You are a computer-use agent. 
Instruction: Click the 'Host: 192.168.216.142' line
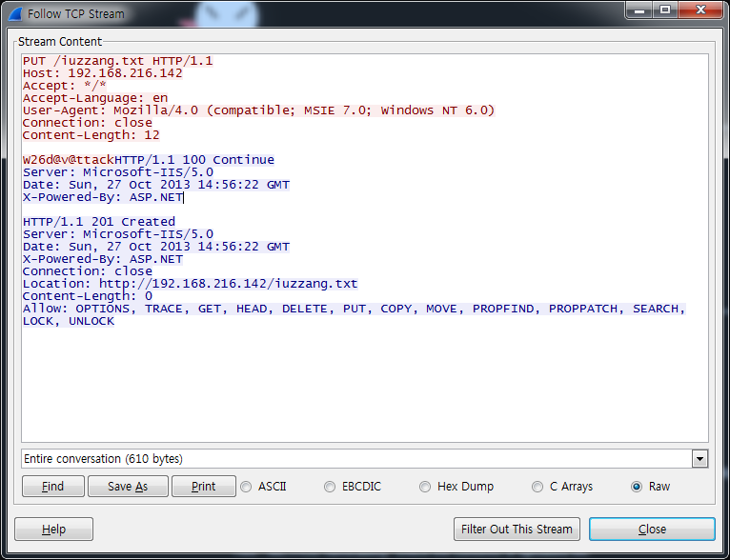coord(102,73)
